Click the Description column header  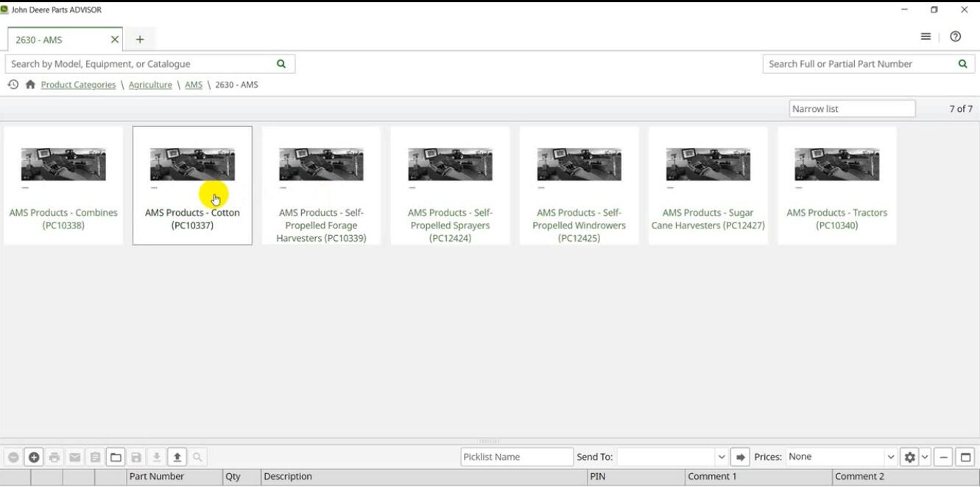click(x=424, y=477)
